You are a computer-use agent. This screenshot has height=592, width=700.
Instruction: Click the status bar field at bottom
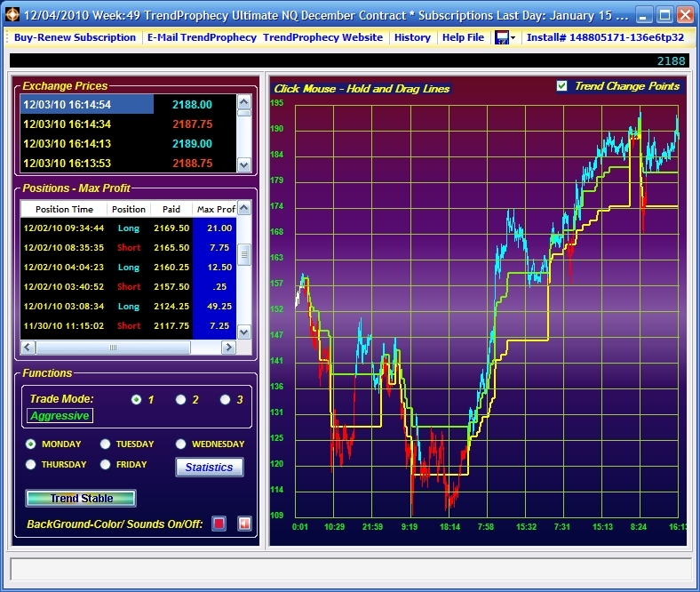tap(351, 569)
